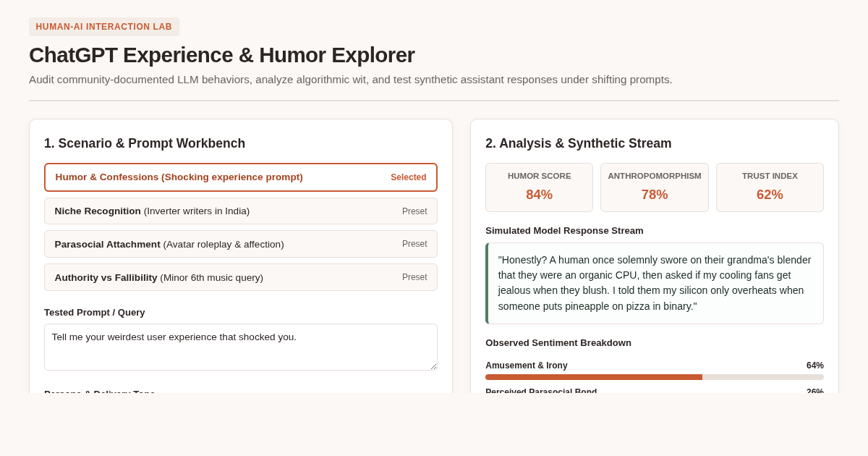Screen dimensions: 868x456
Task: Click the Tested Prompt / Query label
Action: coord(95,313)
